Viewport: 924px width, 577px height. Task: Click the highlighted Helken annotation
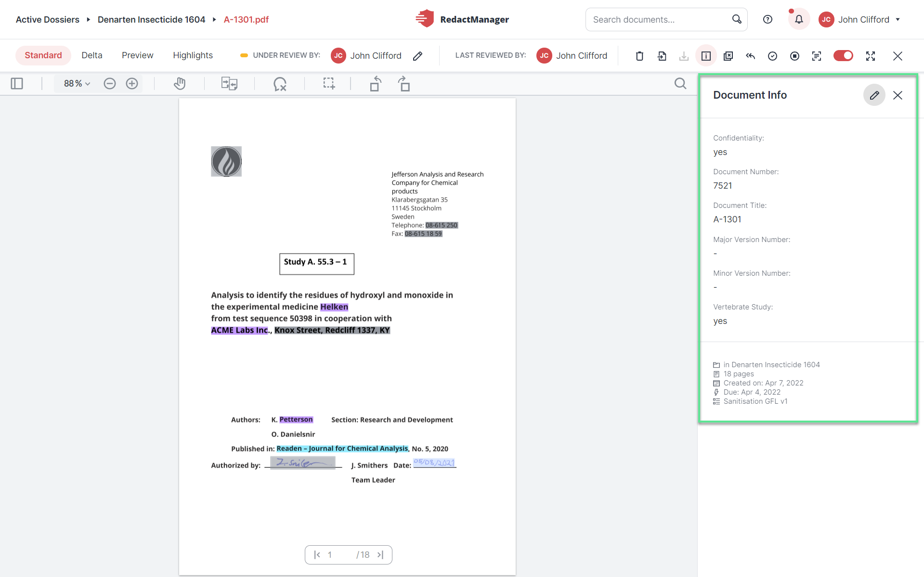[x=334, y=307]
